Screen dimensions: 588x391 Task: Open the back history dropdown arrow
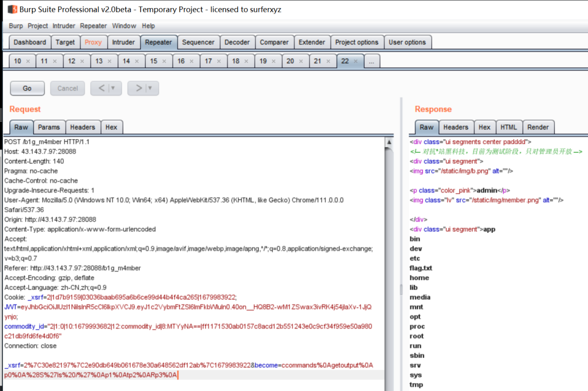click(113, 88)
